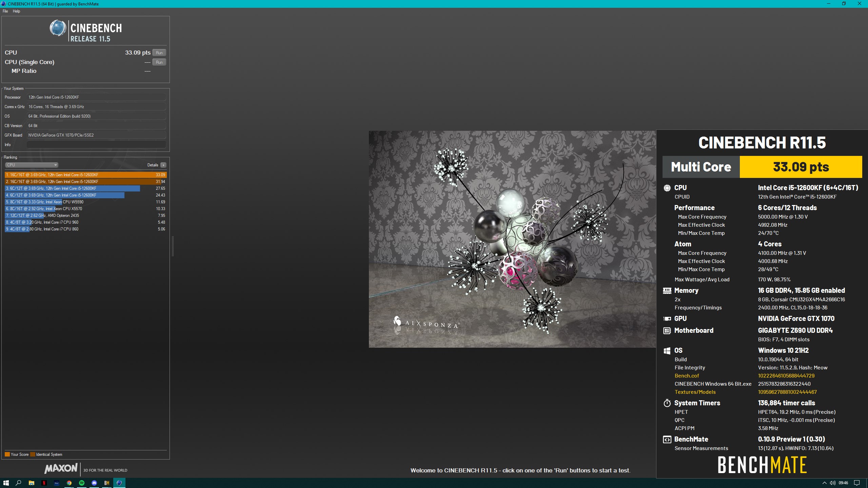The width and height of the screenshot is (868, 488).
Task: Open Google Chrome from taskbar
Action: click(x=69, y=483)
